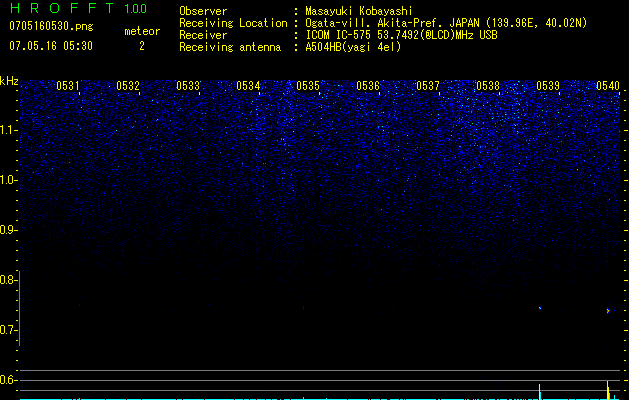This screenshot has height=400, width=629.
Task: Select the meteor label
Action: pyautogui.click(x=142, y=31)
